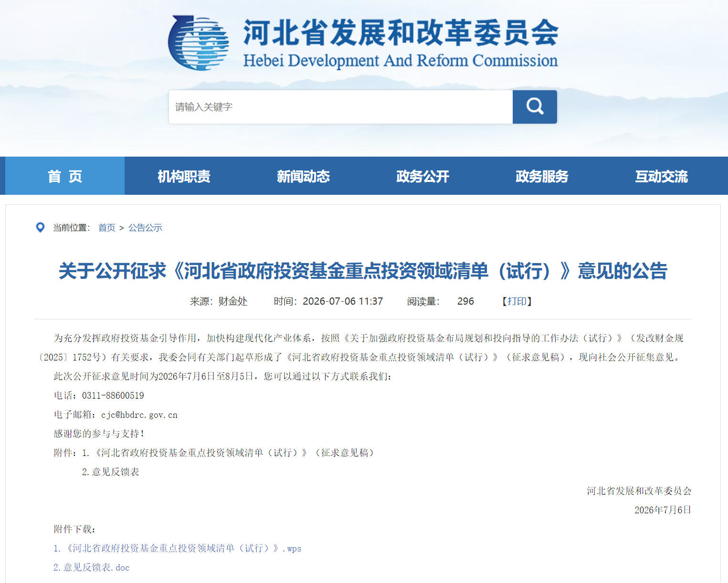Click the 附件下载： label
This screenshot has width=728, height=583.
pyautogui.click(x=75, y=529)
